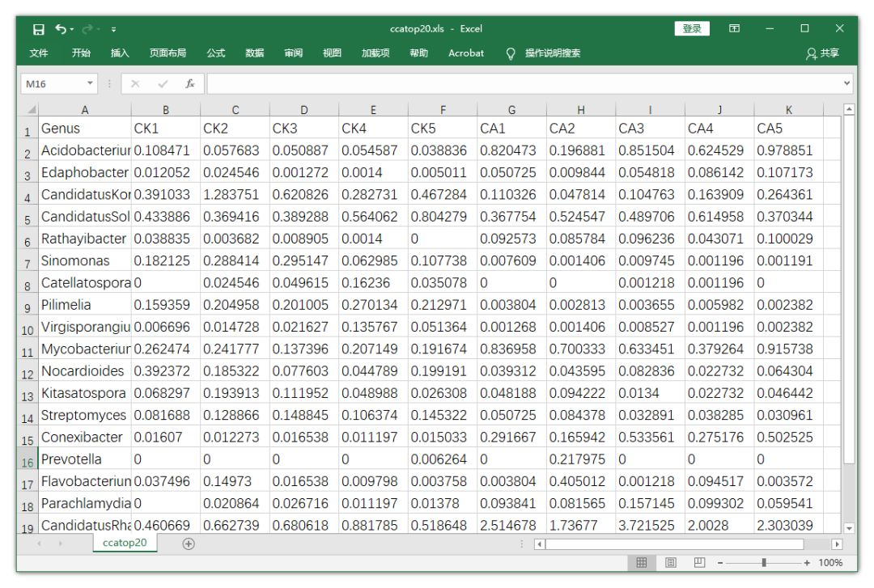Image resolution: width=874 pixels, height=588 pixels.
Task: Click the lightbulb Tell Me icon
Action: click(x=510, y=53)
